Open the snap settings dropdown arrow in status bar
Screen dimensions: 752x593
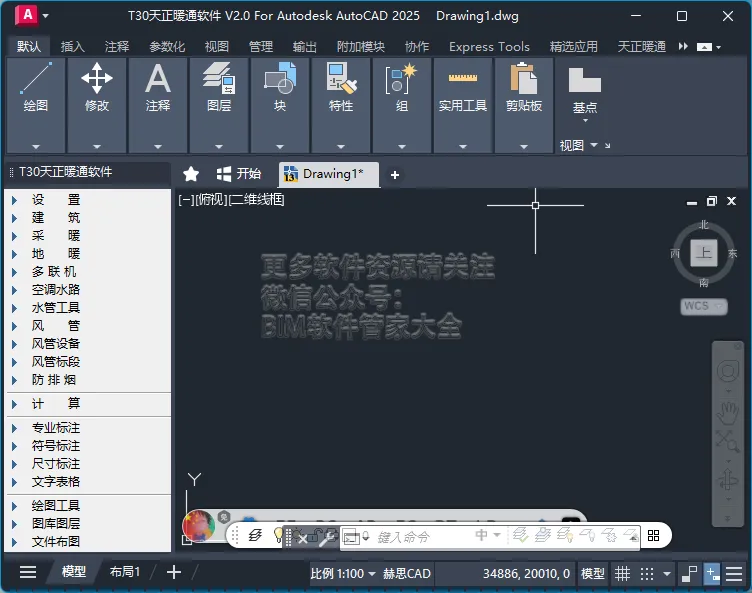pyautogui.click(x=667, y=574)
